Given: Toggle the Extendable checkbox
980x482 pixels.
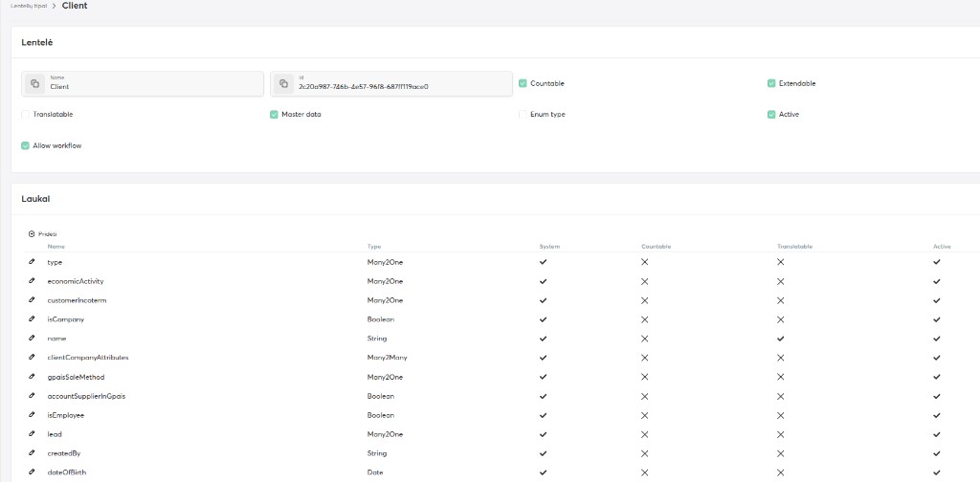Looking at the screenshot, I should pos(772,83).
